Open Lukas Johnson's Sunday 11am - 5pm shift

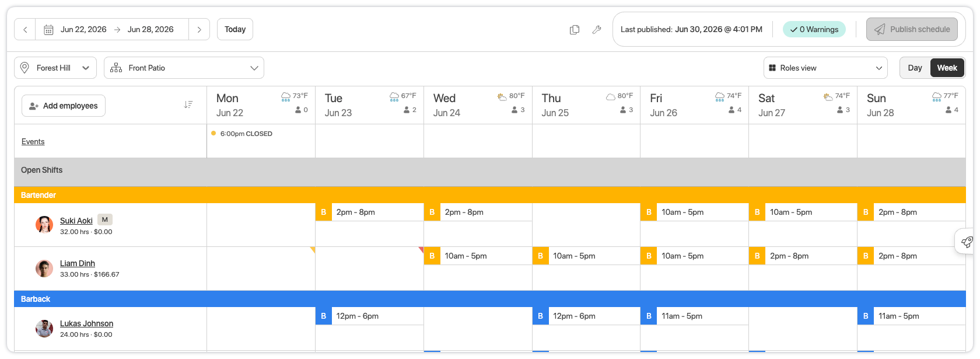pos(911,316)
